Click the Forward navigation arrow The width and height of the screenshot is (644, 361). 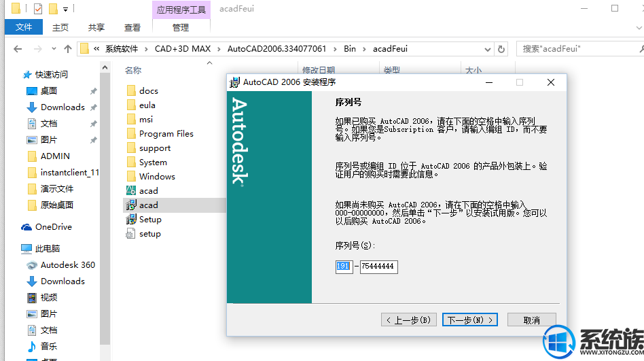(x=38, y=49)
